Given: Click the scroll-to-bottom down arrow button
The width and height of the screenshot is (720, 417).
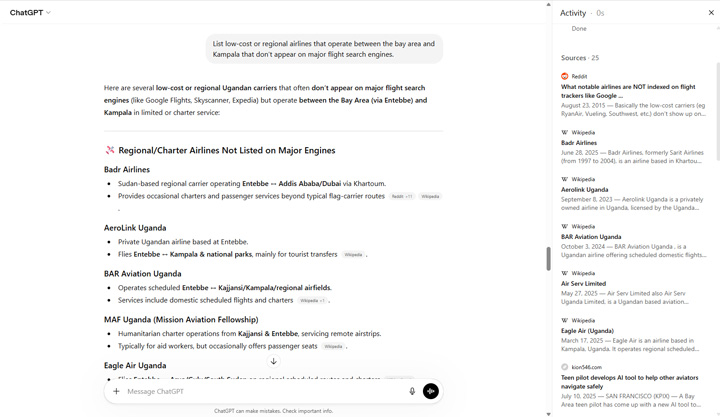Looking at the screenshot, I should (273, 362).
